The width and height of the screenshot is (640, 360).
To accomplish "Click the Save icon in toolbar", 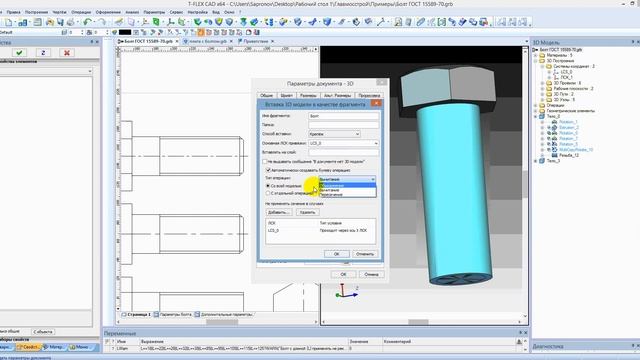I will (60, 22).
